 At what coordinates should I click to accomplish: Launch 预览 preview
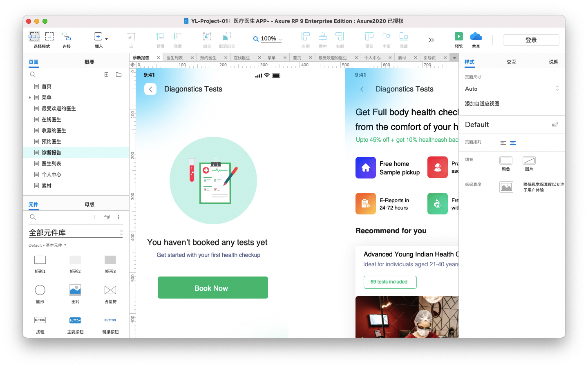click(459, 36)
